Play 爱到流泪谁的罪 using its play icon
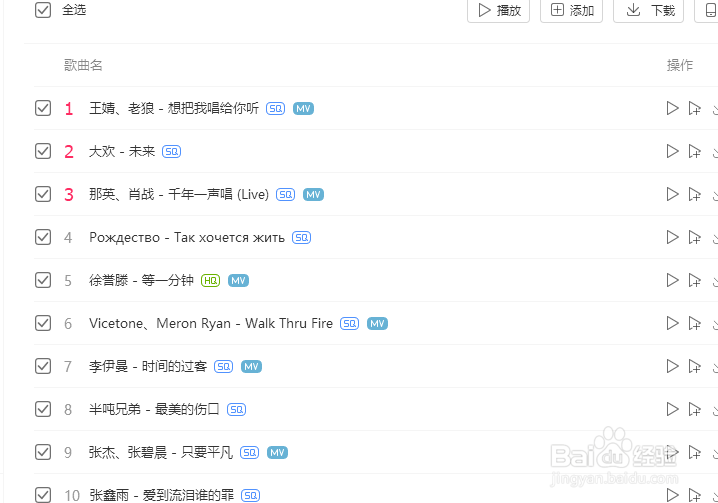The width and height of the screenshot is (718, 503). (672, 495)
